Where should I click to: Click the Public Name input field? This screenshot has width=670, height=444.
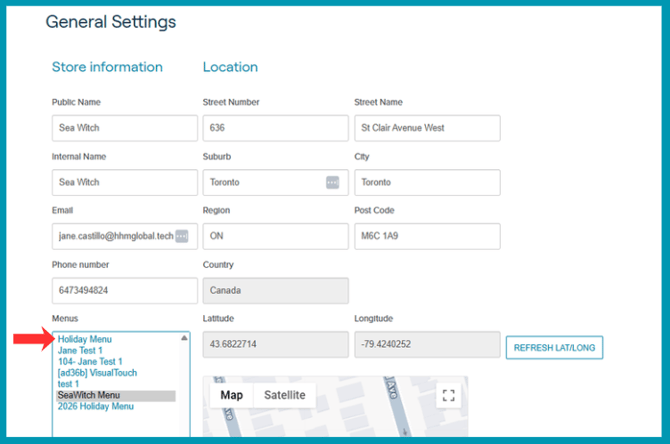coord(125,128)
